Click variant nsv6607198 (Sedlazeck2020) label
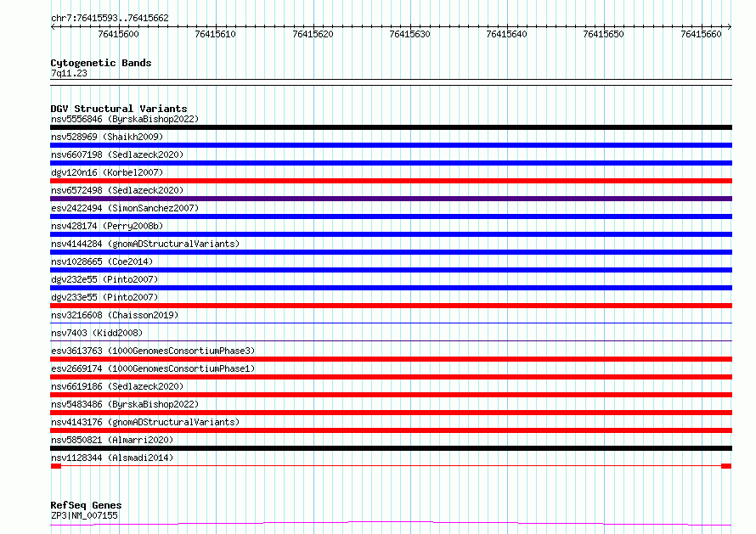The width and height of the screenshot is (756, 534). pos(117,155)
